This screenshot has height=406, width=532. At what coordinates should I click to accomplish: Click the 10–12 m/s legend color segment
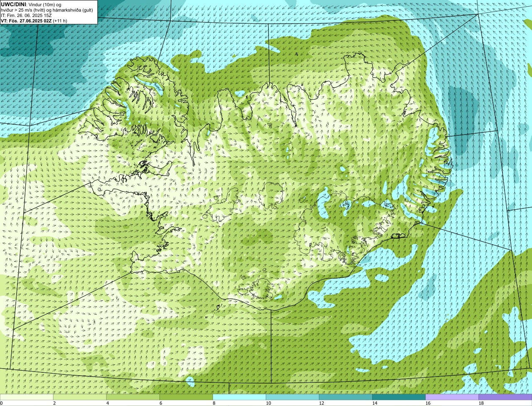[293, 397]
